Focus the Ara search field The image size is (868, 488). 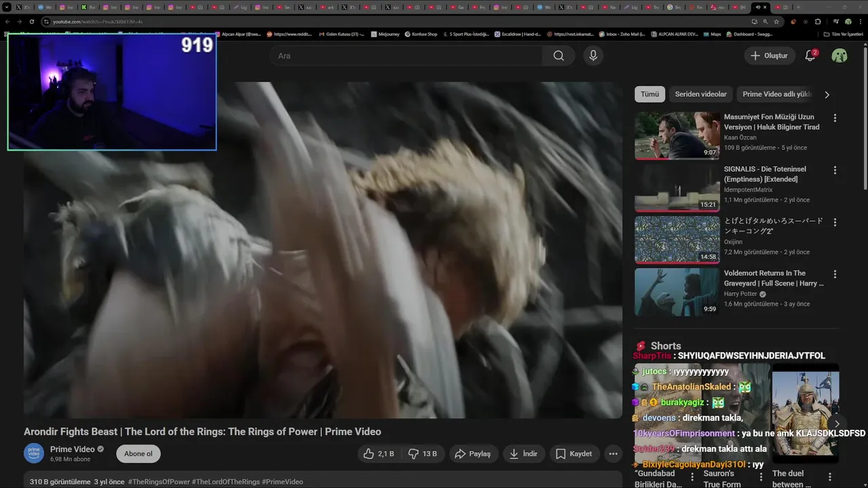[x=407, y=56]
